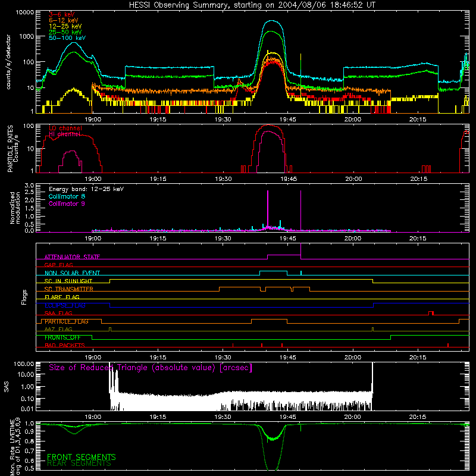Click the BAD PACKETS flag label
Image resolution: width=476 pixels, height=476 pixels.
click(65, 345)
